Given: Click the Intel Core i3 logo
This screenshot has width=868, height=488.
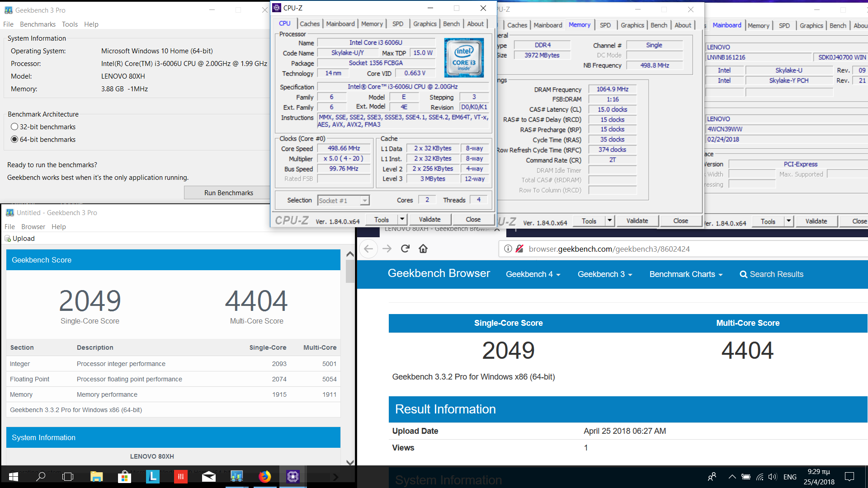Looking at the screenshot, I should pyautogui.click(x=464, y=58).
